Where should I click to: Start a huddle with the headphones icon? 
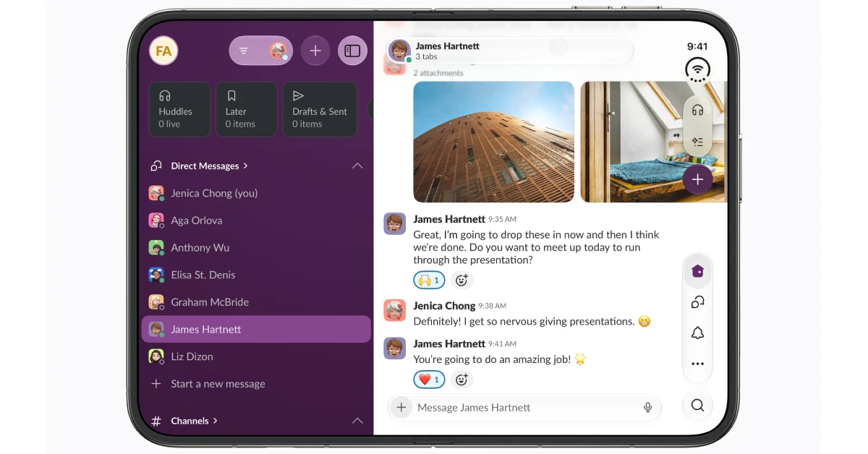coord(697,110)
